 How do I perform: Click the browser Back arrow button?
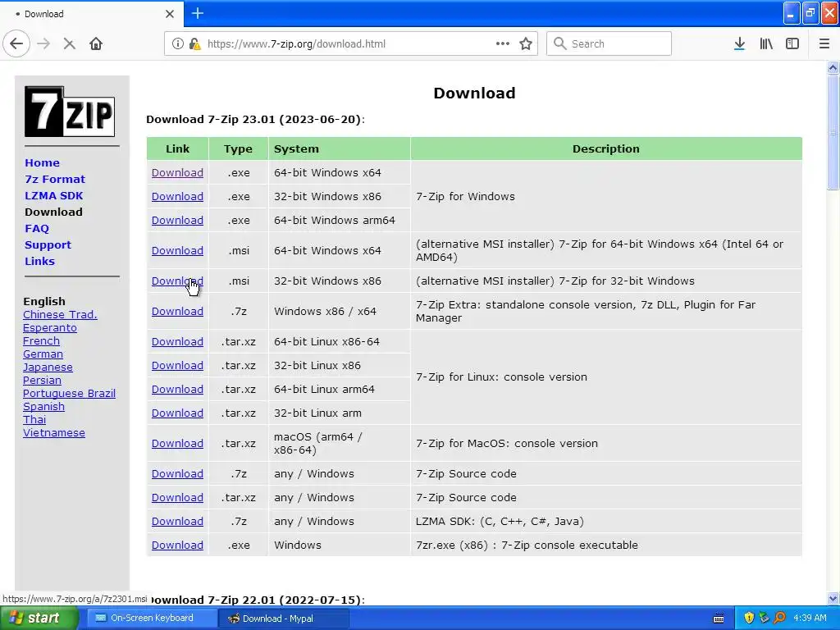(x=16, y=44)
